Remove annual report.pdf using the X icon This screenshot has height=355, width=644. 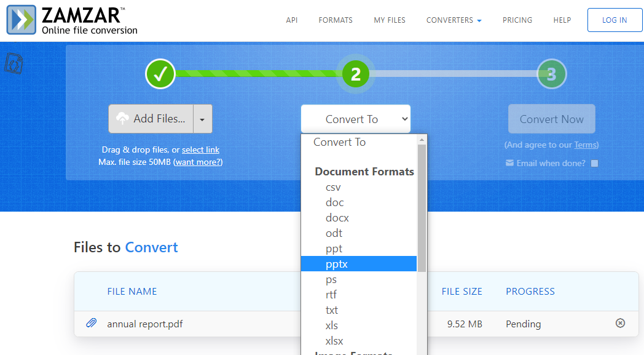[620, 323]
